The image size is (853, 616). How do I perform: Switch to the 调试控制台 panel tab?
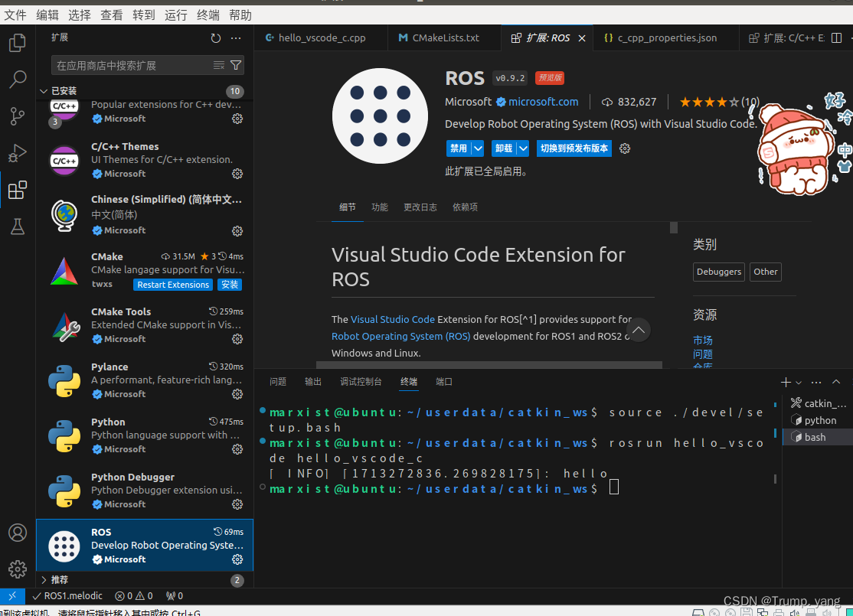coord(361,382)
